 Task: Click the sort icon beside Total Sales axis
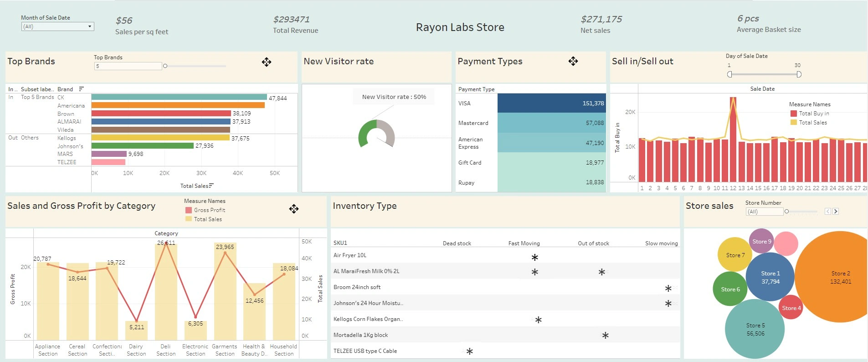coord(211,186)
